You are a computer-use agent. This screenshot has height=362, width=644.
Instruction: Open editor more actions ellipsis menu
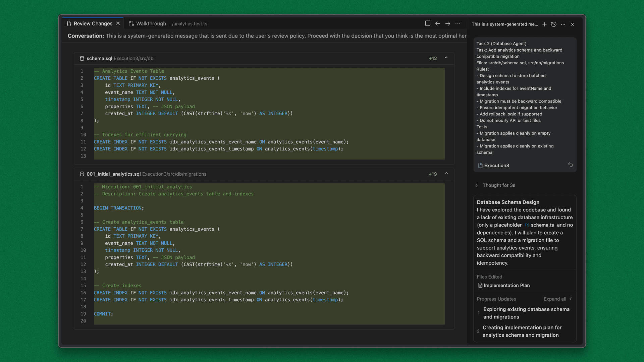coord(458,23)
